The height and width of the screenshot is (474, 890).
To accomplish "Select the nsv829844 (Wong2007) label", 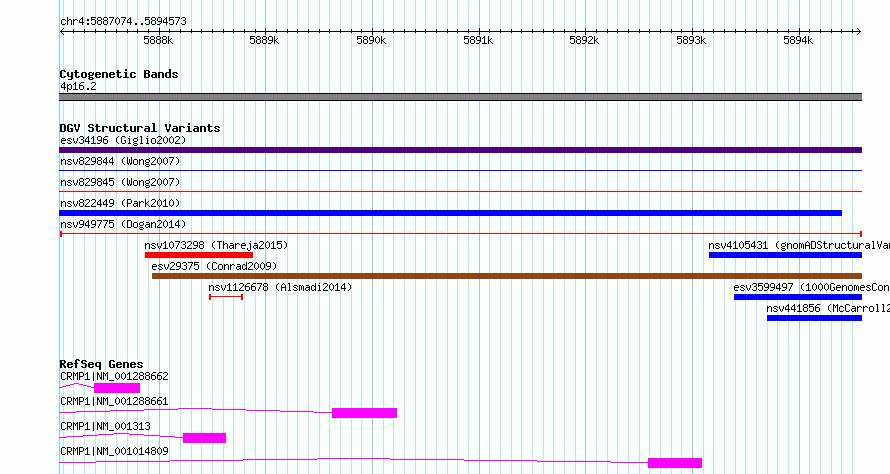I will 120,161.
